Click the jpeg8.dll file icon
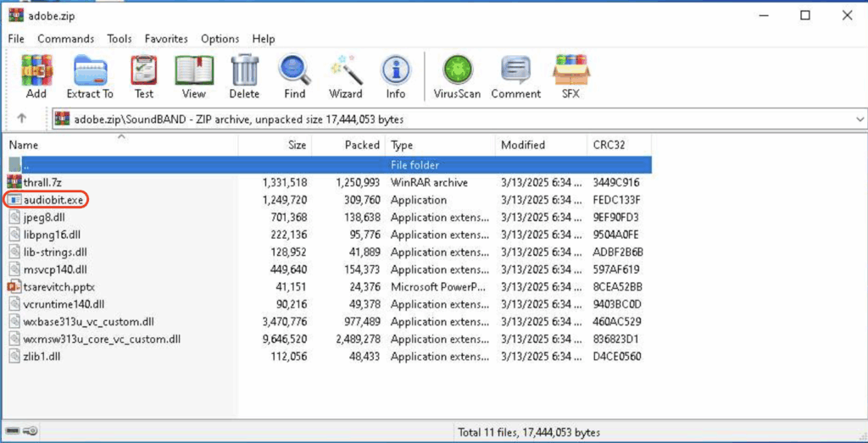Screen dimensions: 868x443 click(x=14, y=218)
